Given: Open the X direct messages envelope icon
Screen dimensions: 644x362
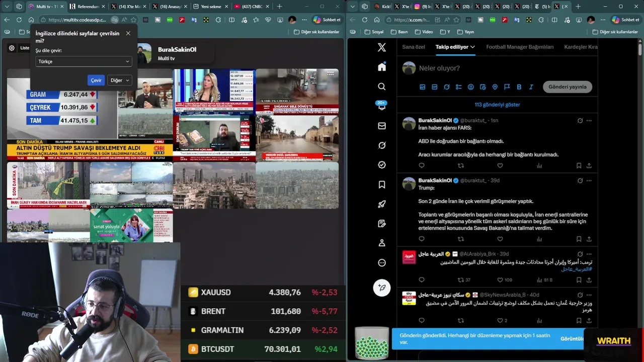Looking at the screenshot, I should [x=382, y=126].
